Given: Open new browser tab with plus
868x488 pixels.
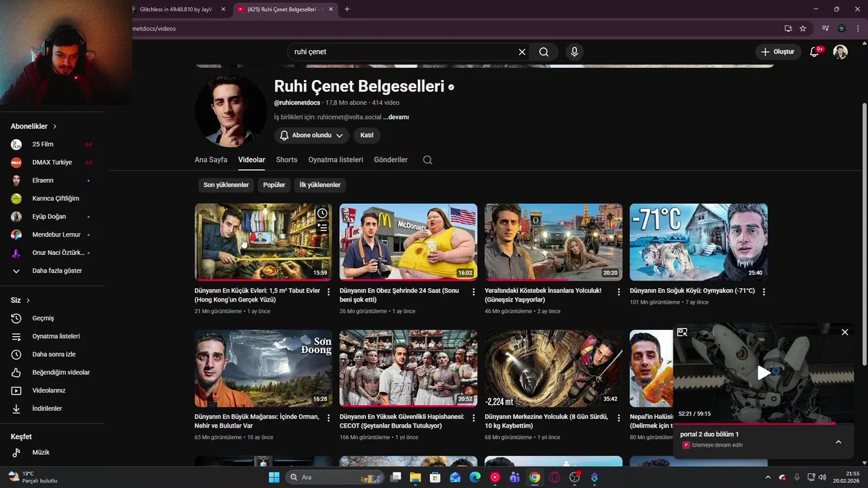Looking at the screenshot, I should pyautogui.click(x=347, y=9).
